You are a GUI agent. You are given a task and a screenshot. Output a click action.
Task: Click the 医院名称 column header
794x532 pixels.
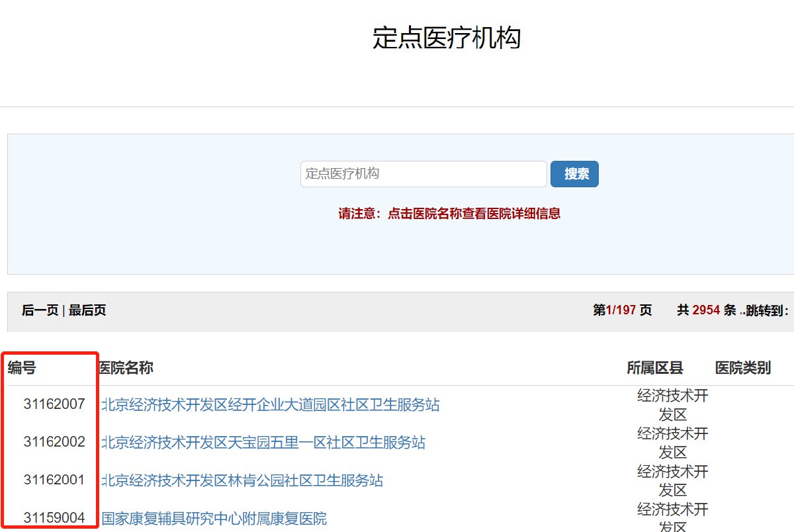126,368
